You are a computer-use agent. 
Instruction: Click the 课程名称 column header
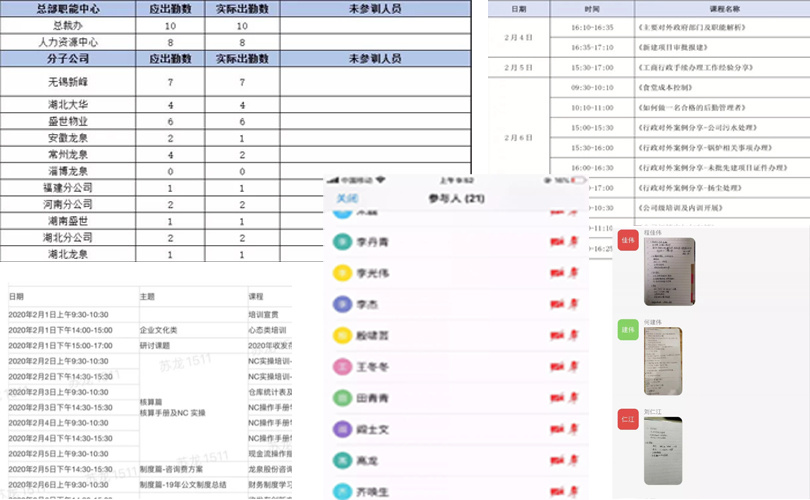click(x=698, y=7)
